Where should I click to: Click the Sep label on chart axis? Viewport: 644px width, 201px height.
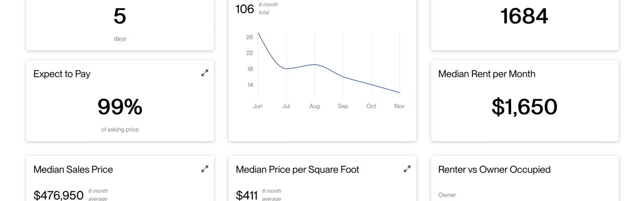tap(343, 106)
